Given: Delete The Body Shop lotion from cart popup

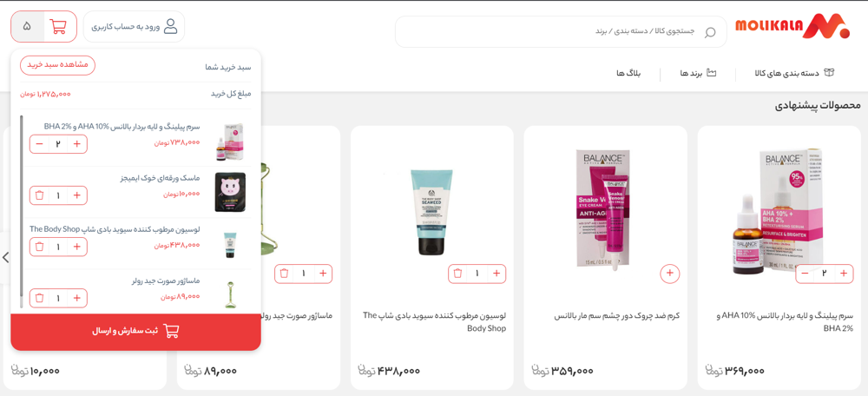Looking at the screenshot, I should tap(39, 247).
